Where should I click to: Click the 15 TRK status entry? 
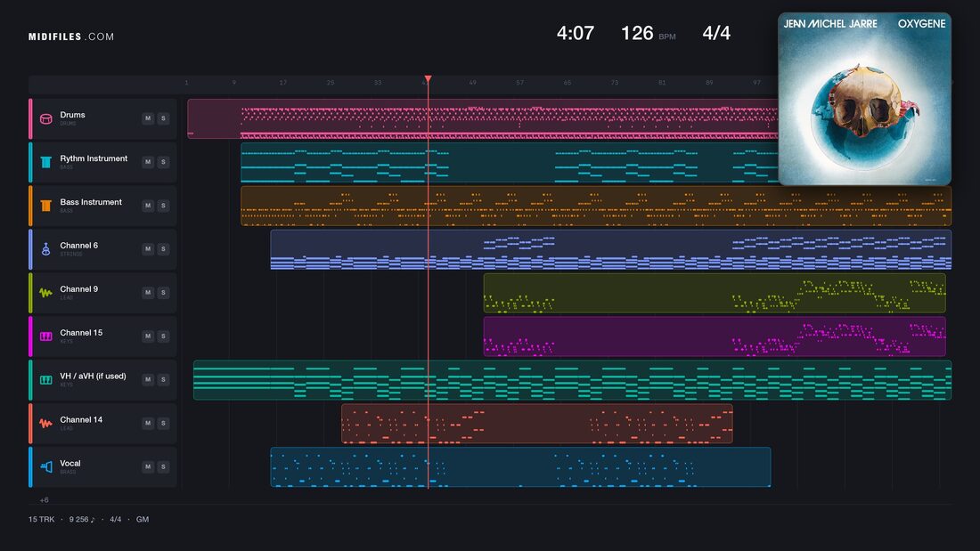(41, 519)
